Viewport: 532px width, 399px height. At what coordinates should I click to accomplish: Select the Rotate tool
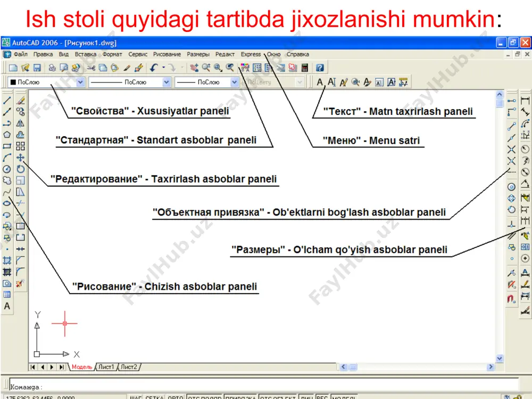[x=21, y=169]
